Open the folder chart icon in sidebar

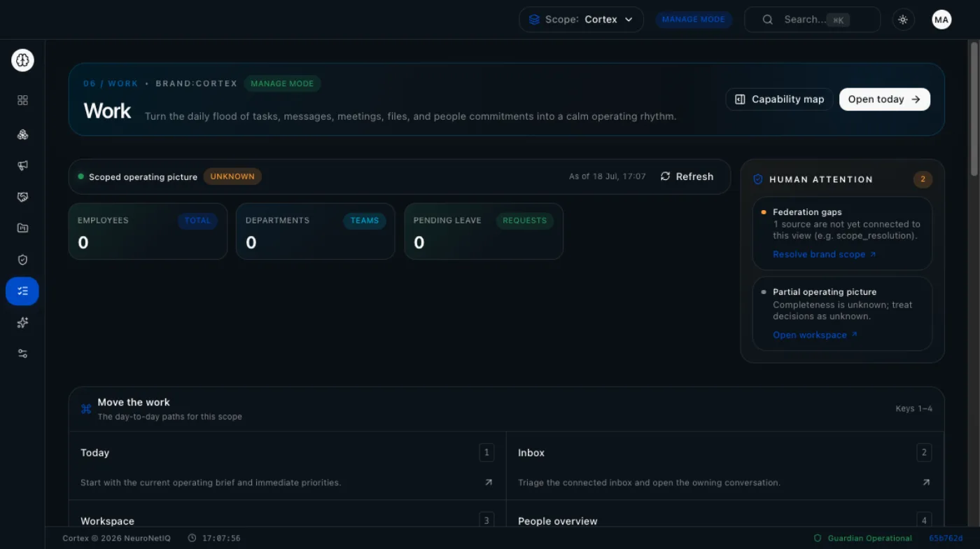coord(22,228)
